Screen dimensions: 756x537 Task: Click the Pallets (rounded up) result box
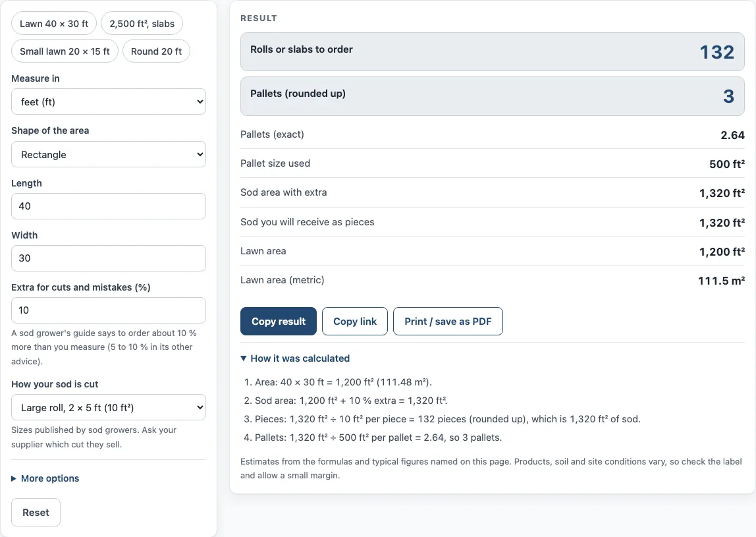[x=493, y=96]
